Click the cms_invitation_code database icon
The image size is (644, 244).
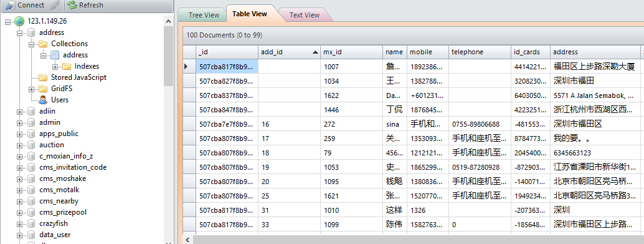pos(31,167)
